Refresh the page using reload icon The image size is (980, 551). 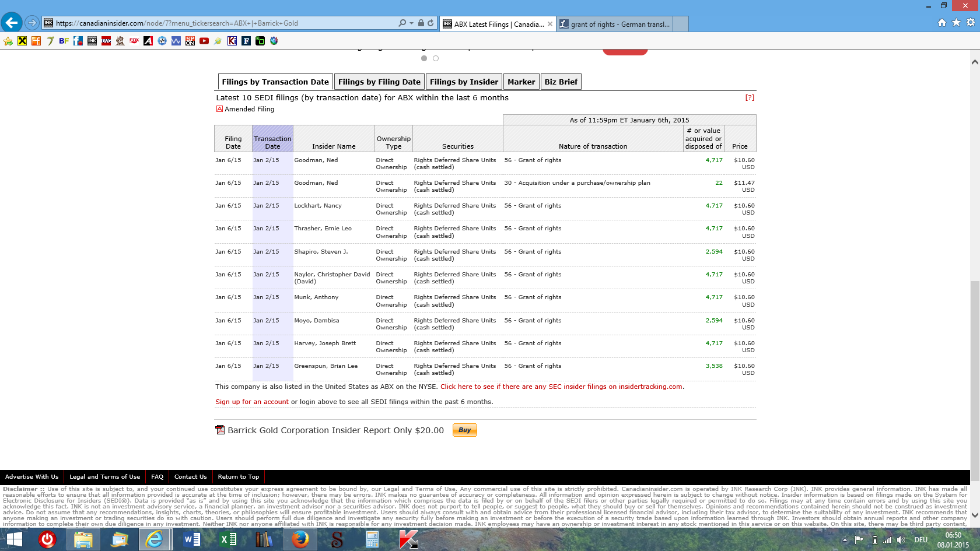430,23
